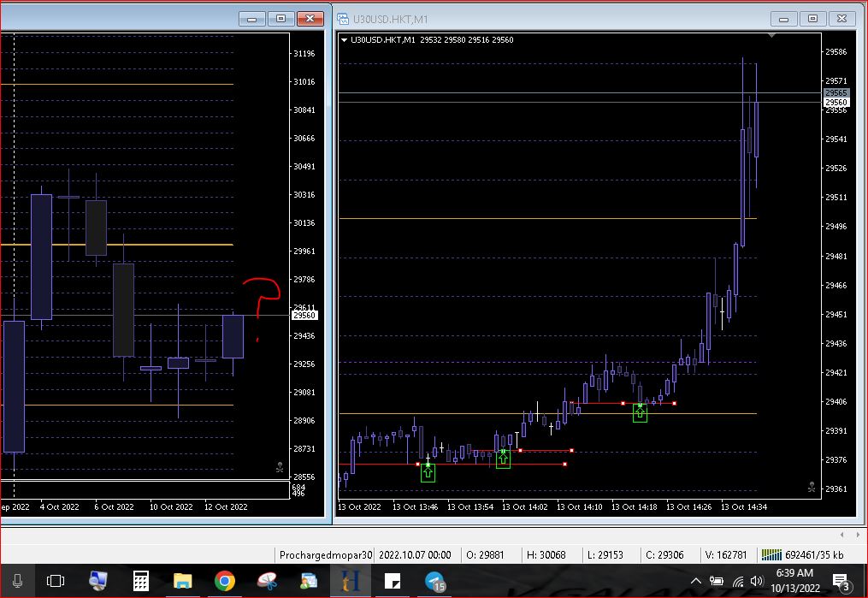Click the U30USD chart window title icon
The height and width of the screenshot is (598, 868).
343,18
